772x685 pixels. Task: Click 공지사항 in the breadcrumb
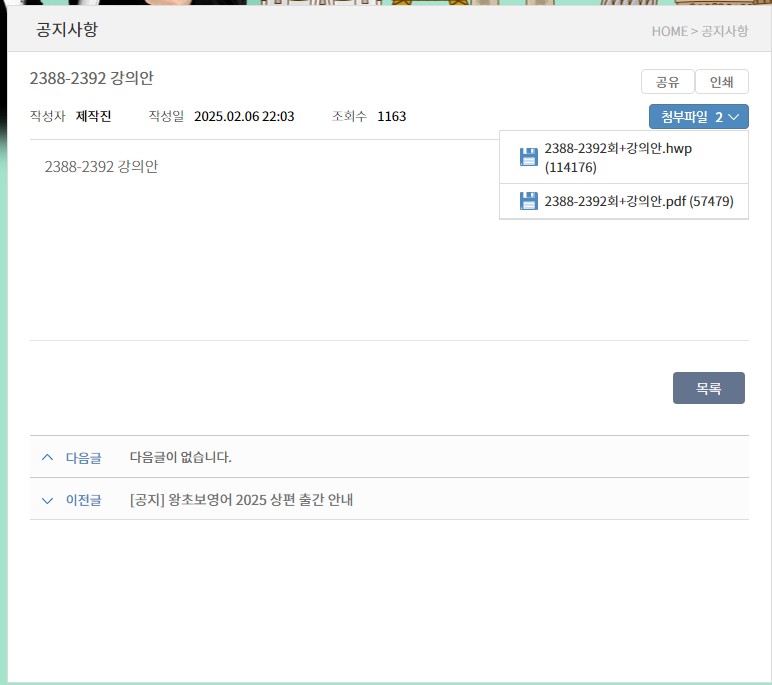(725, 32)
